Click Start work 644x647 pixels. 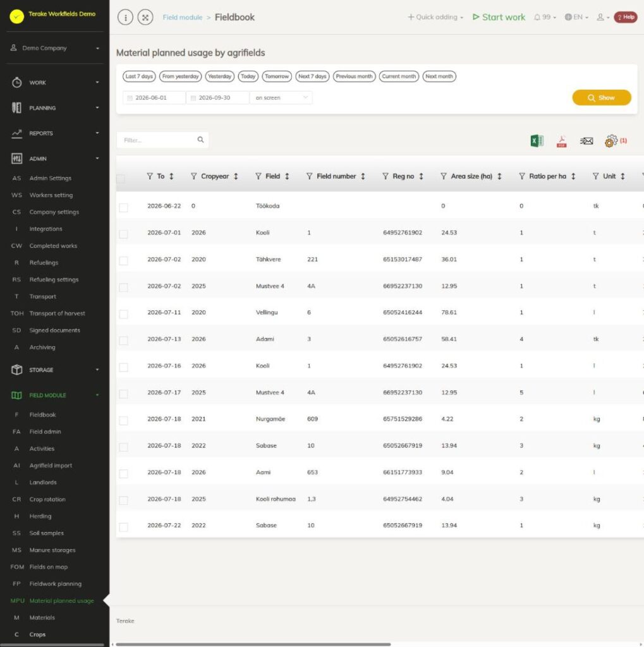point(499,17)
